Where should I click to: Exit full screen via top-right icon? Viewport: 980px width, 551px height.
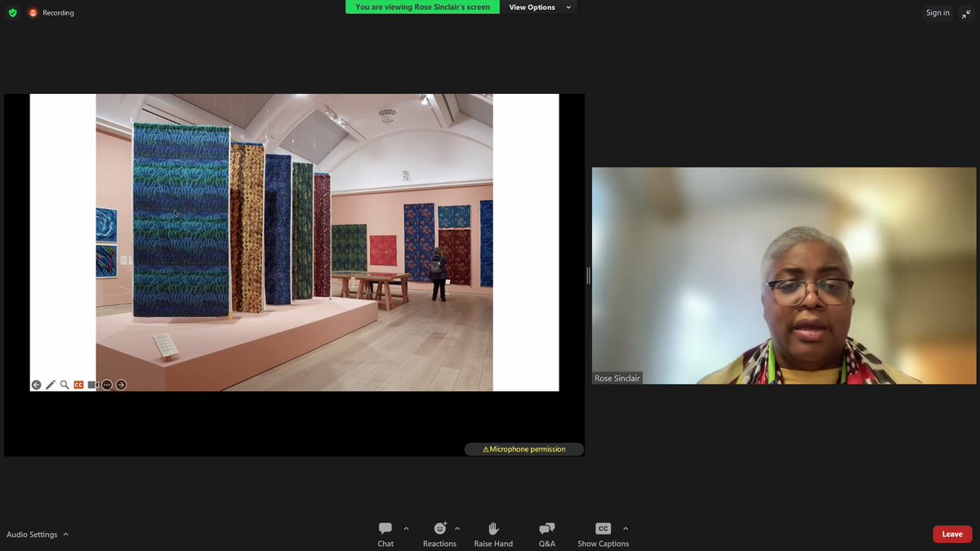point(966,13)
